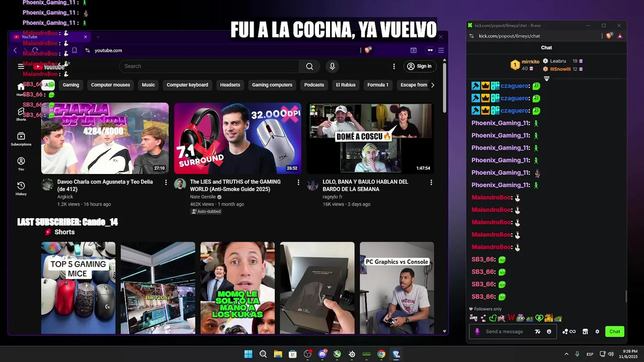This screenshot has width=644, height=362.
Task: Select the YouTube browser tab
Action: pos(50,37)
